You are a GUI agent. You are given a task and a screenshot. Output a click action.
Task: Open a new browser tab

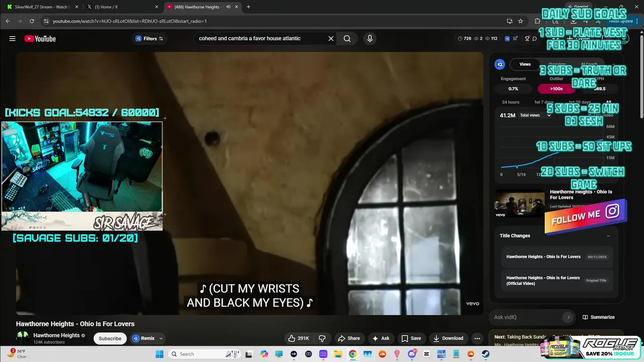[249, 7]
